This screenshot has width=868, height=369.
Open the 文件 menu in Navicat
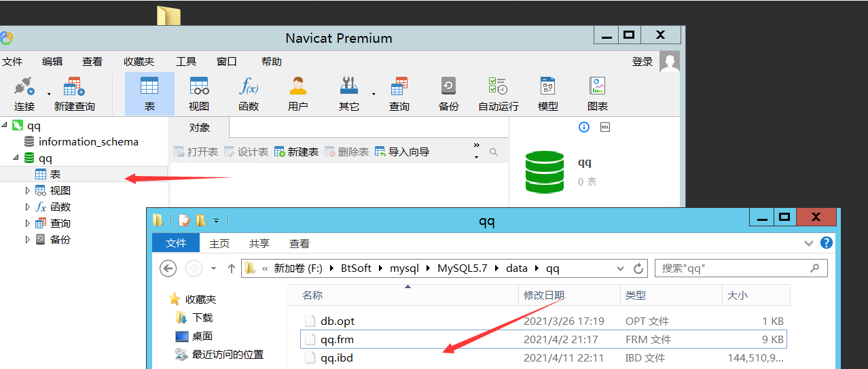click(12, 61)
